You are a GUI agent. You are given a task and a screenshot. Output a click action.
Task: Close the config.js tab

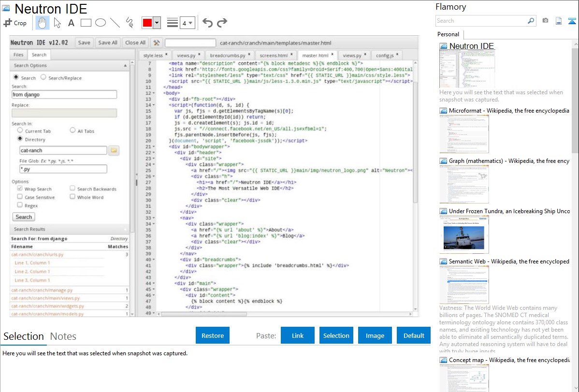(x=397, y=54)
